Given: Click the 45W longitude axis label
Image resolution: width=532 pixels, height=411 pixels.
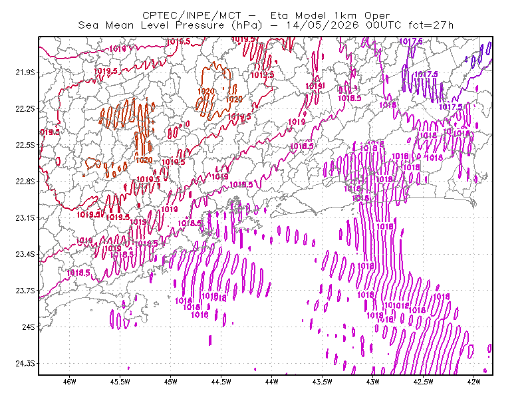Looking at the screenshot, I should pyautogui.click(x=171, y=382).
